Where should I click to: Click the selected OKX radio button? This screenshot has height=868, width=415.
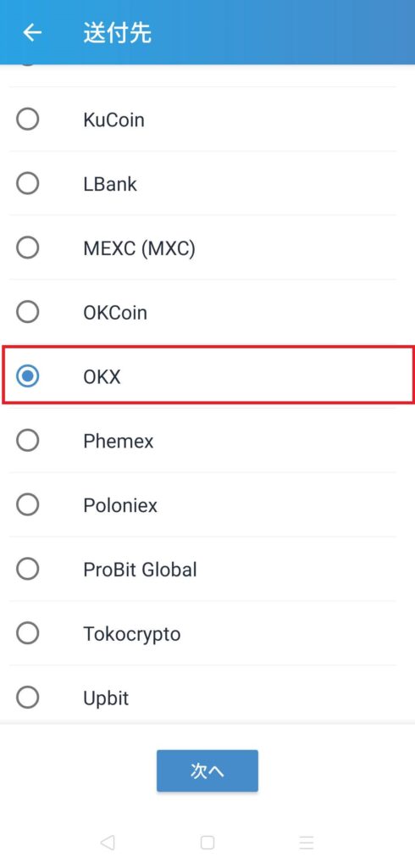pos(28,376)
